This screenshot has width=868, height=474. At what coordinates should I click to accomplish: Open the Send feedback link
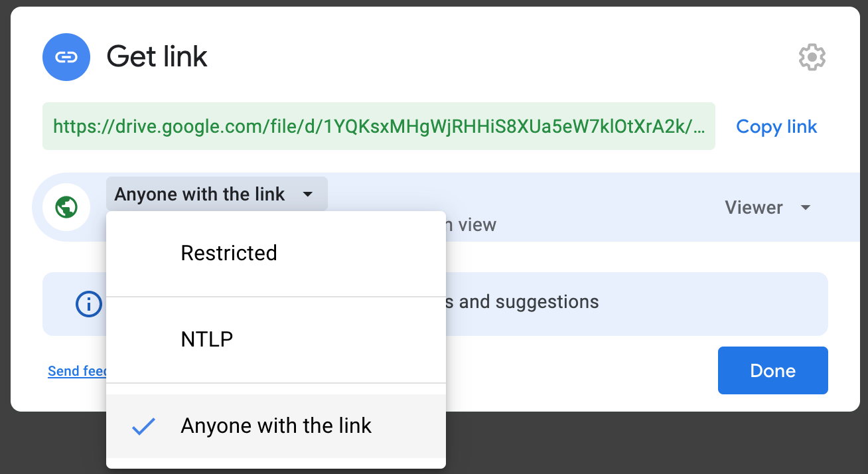click(x=77, y=371)
